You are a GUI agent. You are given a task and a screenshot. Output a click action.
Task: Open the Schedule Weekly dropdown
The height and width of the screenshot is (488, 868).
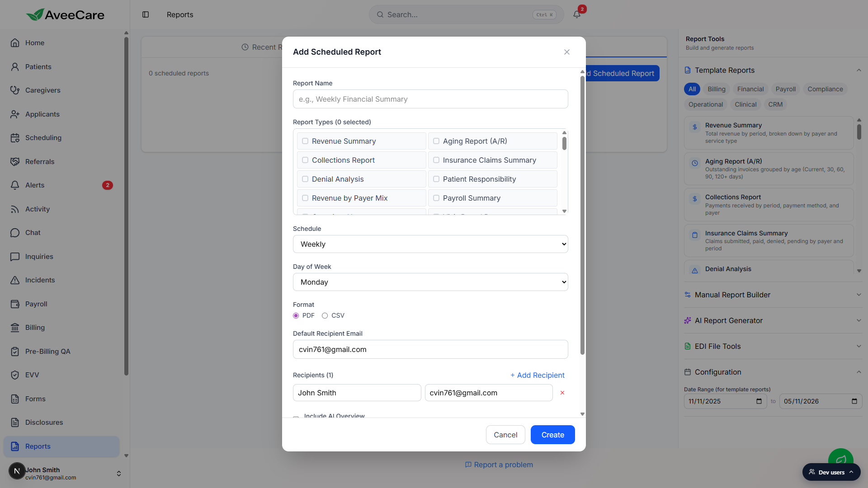(430, 244)
